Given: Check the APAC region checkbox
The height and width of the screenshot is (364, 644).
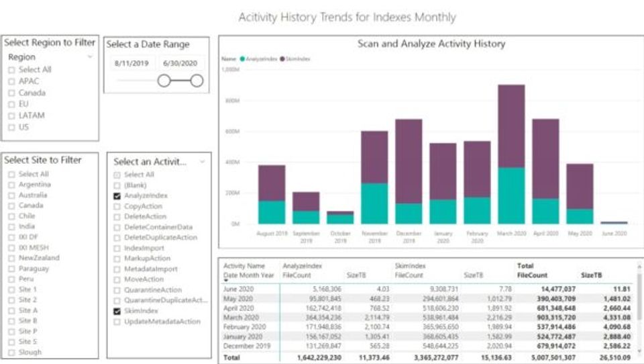Looking at the screenshot, I should [x=11, y=81].
